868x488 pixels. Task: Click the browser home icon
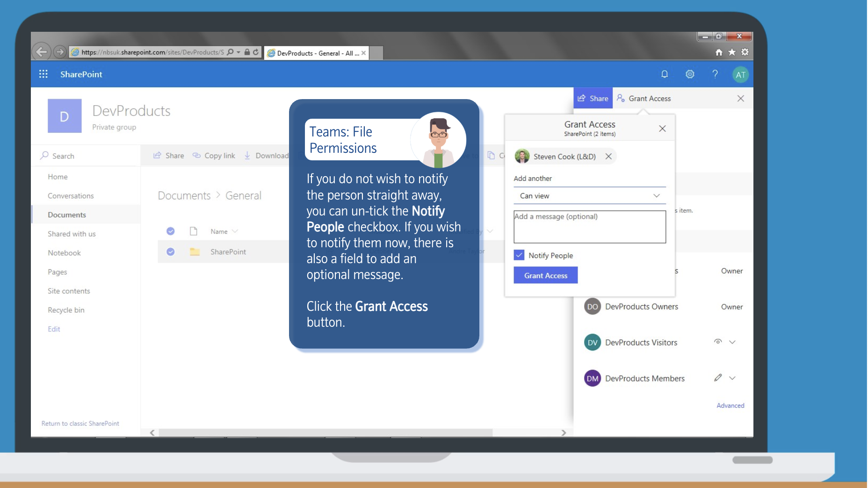point(719,52)
